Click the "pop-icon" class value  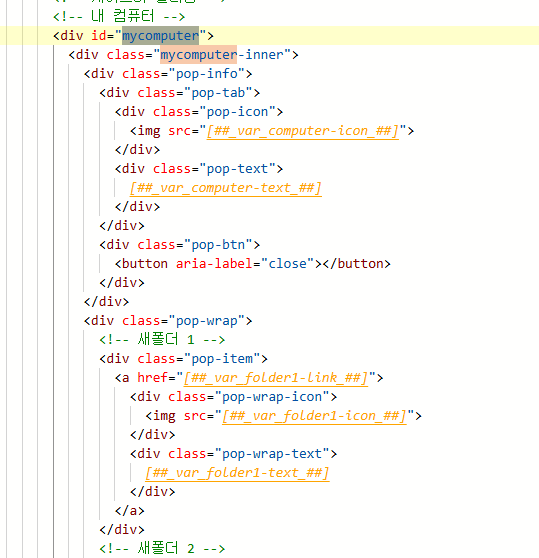click(238, 112)
